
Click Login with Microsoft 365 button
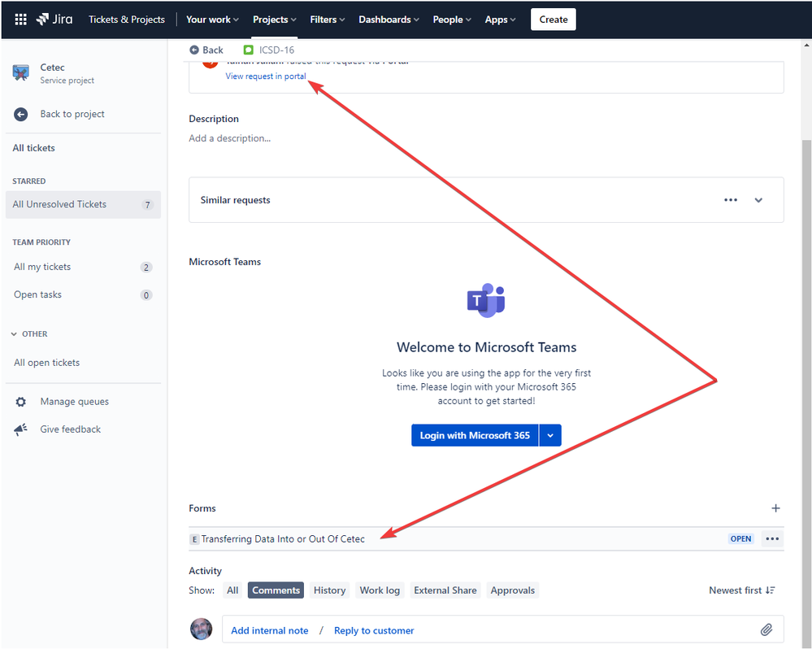(475, 436)
